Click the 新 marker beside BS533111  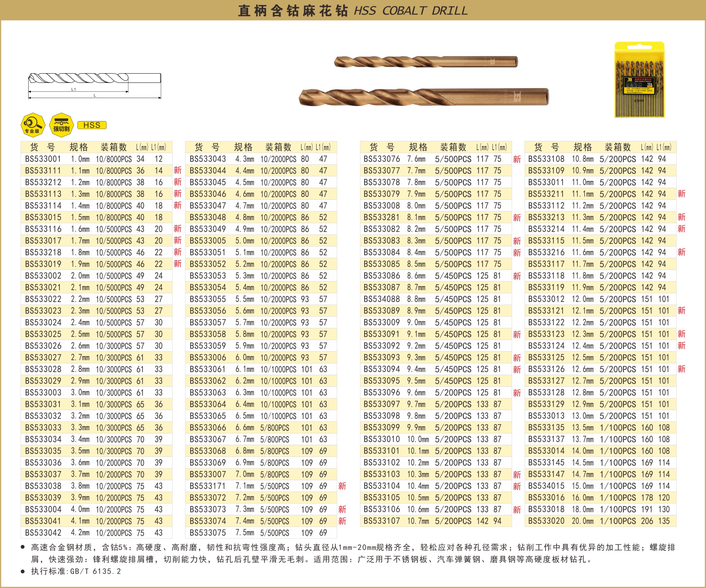point(177,170)
